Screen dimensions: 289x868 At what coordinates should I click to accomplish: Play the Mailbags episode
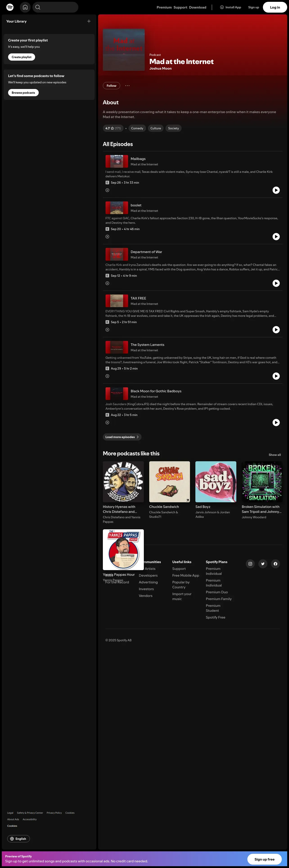point(276,190)
